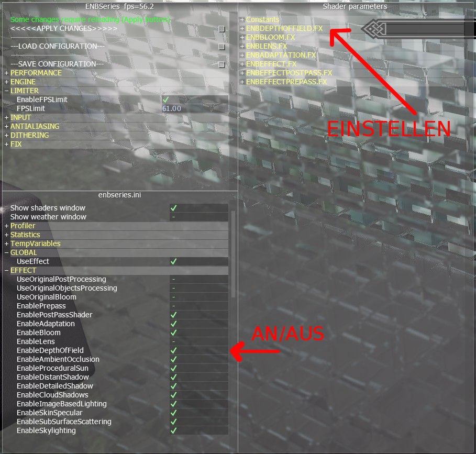476x454 pixels.
Task: Enable UseOriginalObjectsProcessing
Action: pyautogui.click(x=174, y=289)
